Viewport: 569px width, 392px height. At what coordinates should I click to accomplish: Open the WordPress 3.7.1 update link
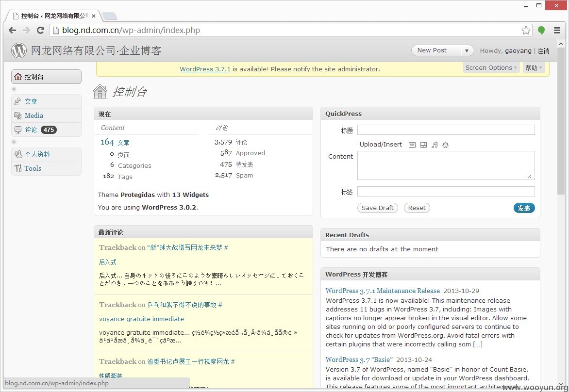tap(205, 69)
